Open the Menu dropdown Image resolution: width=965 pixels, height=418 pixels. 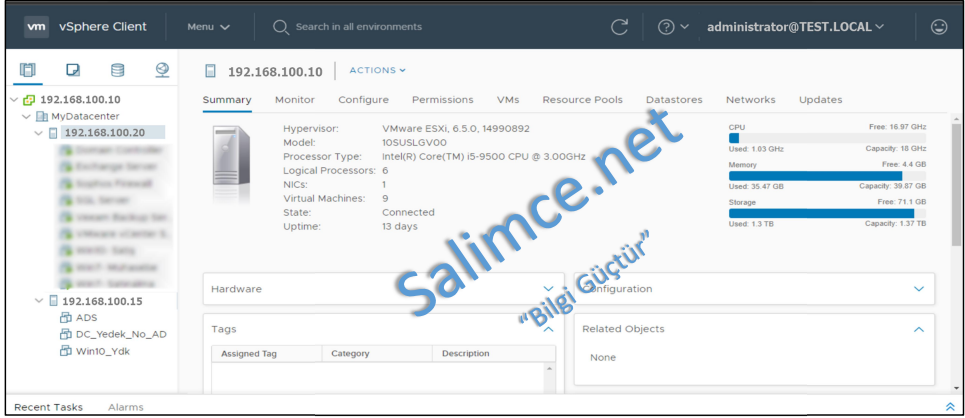coord(208,27)
